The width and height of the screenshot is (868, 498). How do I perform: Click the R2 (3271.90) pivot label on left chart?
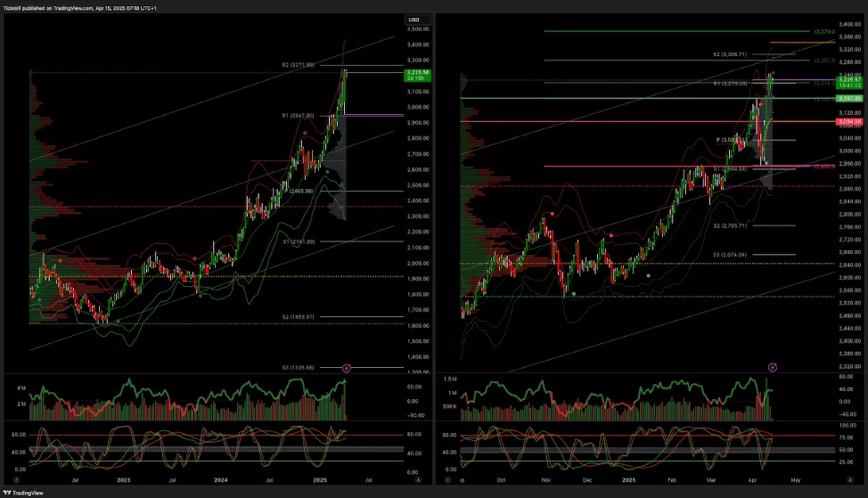pyautogui.click(x=298, y=65)
